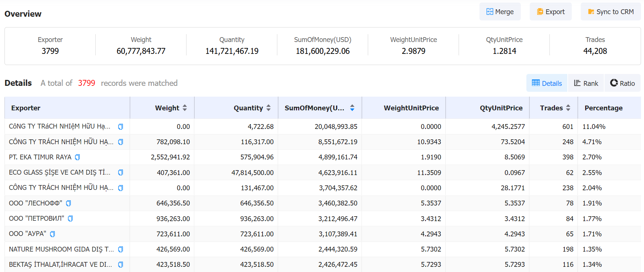Switch to the Ratio view tab
Screen dimensions: 644x272
(622, 83)
